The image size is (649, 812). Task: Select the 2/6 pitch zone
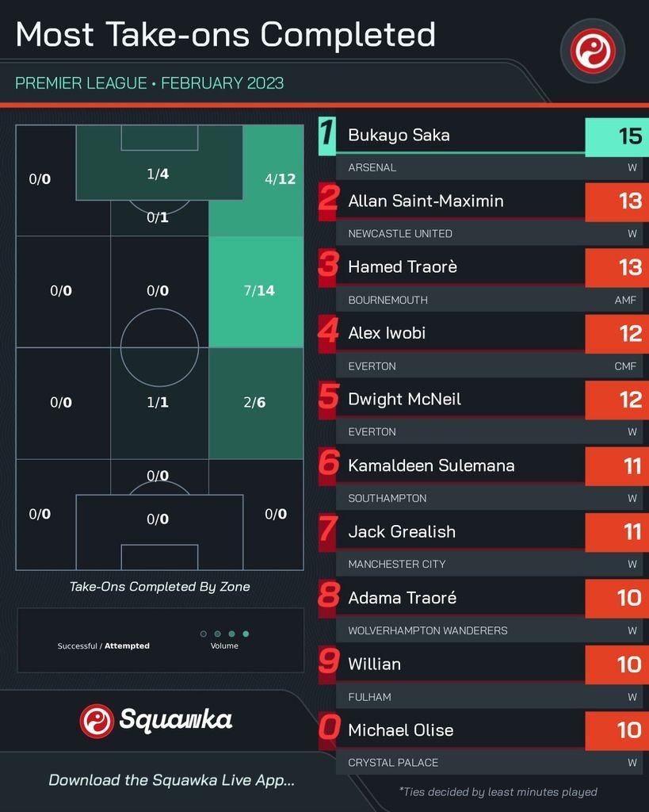coord(256,404)
